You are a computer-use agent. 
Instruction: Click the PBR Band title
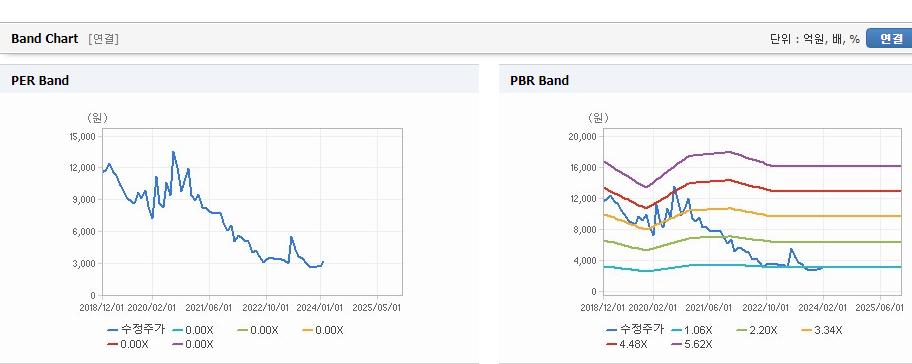click(539, 81)
